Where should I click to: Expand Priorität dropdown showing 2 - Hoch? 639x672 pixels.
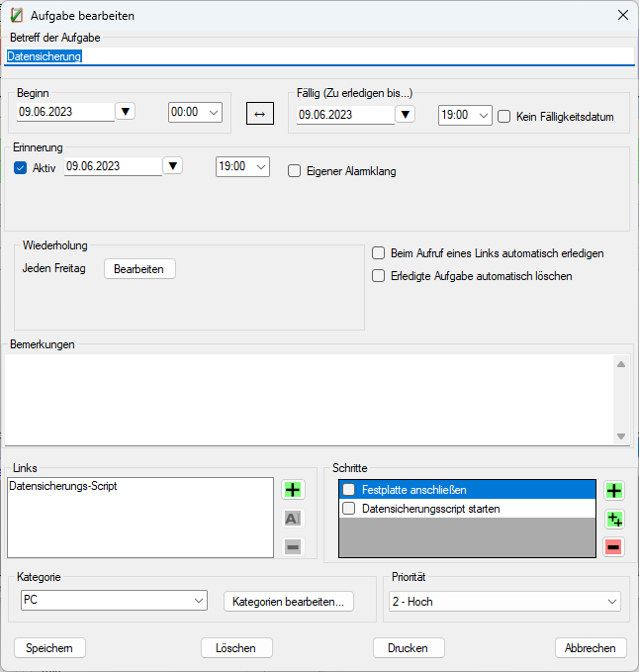504,602
